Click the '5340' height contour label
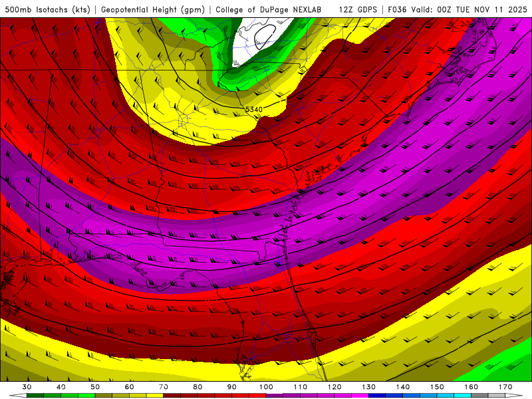Viewport: 532px width, 399px height. point(254,109)
